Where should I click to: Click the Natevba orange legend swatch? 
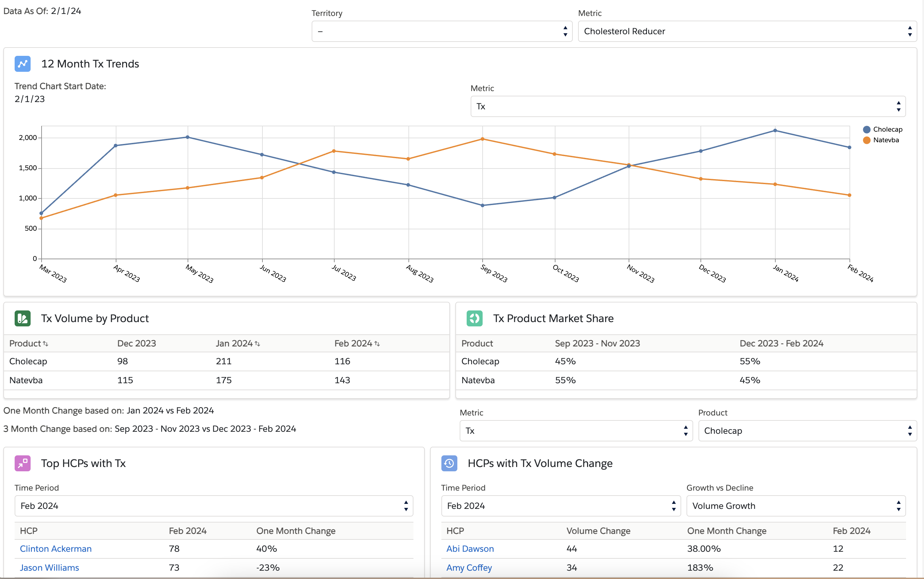(x=866, y=140)
